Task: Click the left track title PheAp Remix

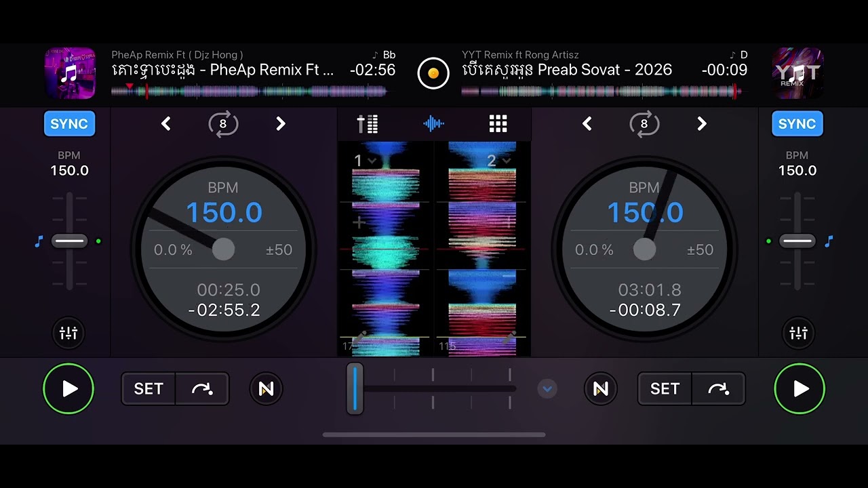Action: [222, 70]
